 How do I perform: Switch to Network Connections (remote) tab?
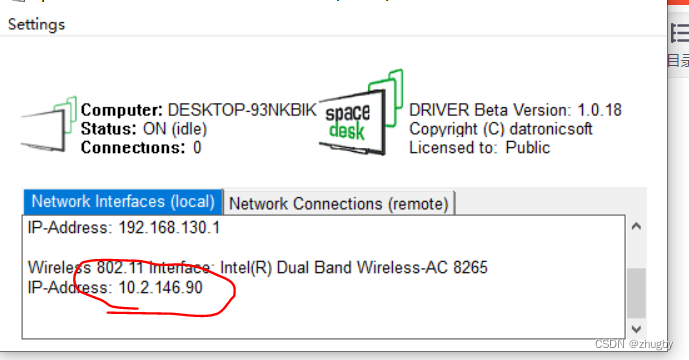[x=339, y=204]
